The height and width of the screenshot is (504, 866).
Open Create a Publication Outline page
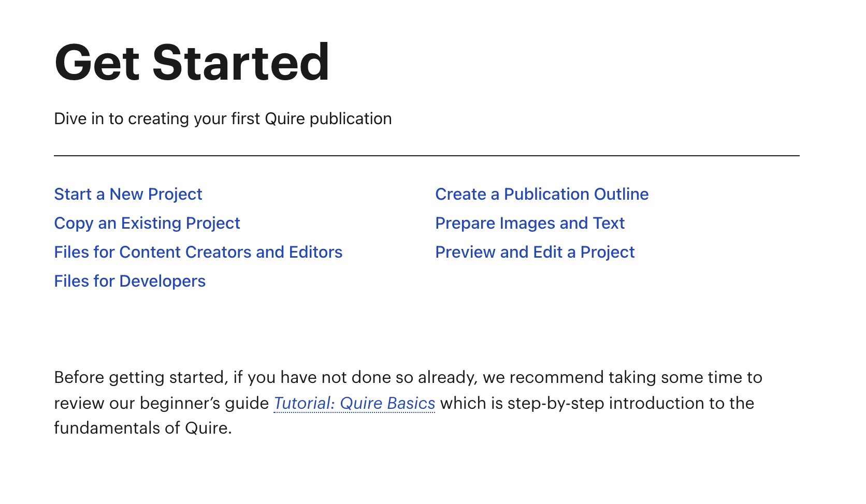(542, 194)
